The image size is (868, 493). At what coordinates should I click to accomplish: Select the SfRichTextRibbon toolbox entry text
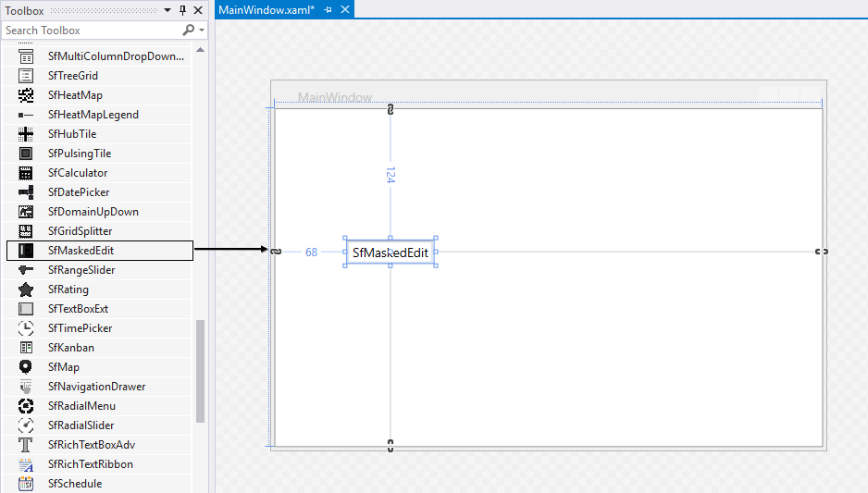(91, 464)
